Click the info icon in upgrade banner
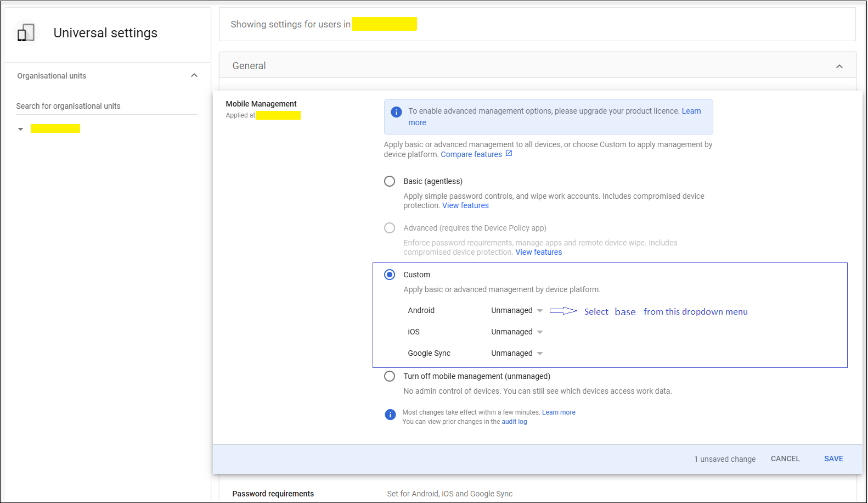The width and height of the screenshot is (868, 503). (x=396, y=112)
